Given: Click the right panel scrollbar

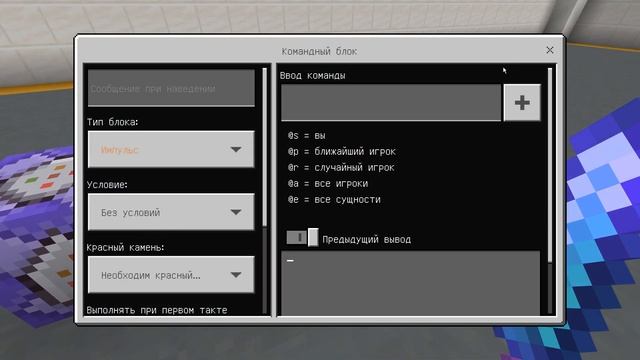Looking at the screenshot, I should pyautogui.click(x=550, y=165).
